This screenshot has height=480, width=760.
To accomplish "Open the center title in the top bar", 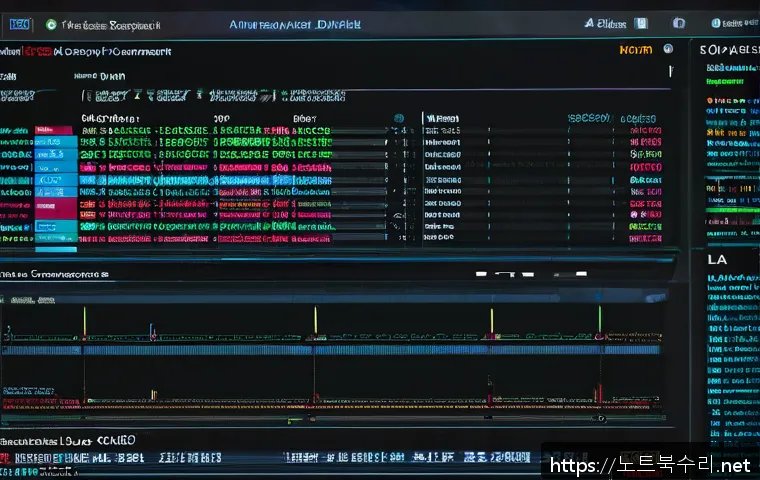I will click(294, 24).
